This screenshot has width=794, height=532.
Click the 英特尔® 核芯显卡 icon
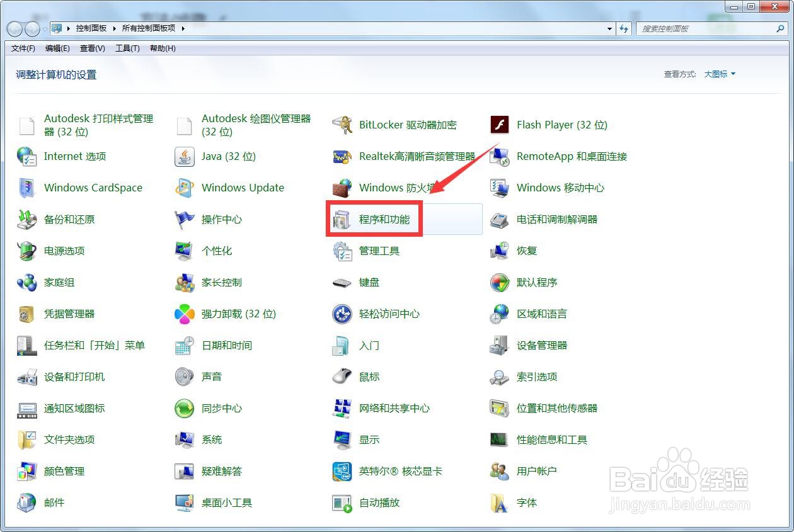[342, 471]
